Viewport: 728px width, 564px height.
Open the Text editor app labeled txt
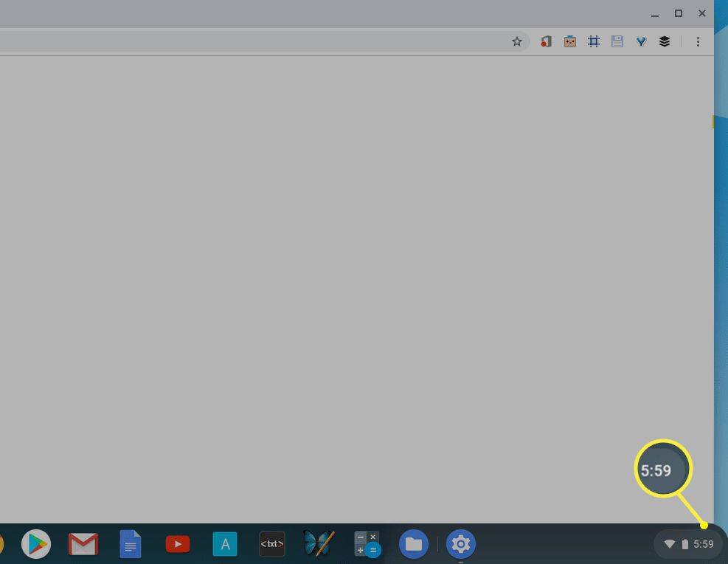272,545
